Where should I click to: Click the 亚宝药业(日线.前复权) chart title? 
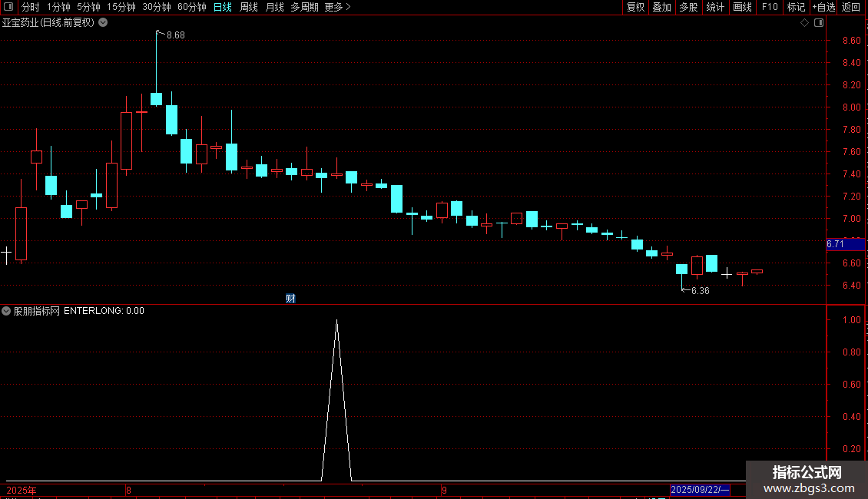click(48, 23)
